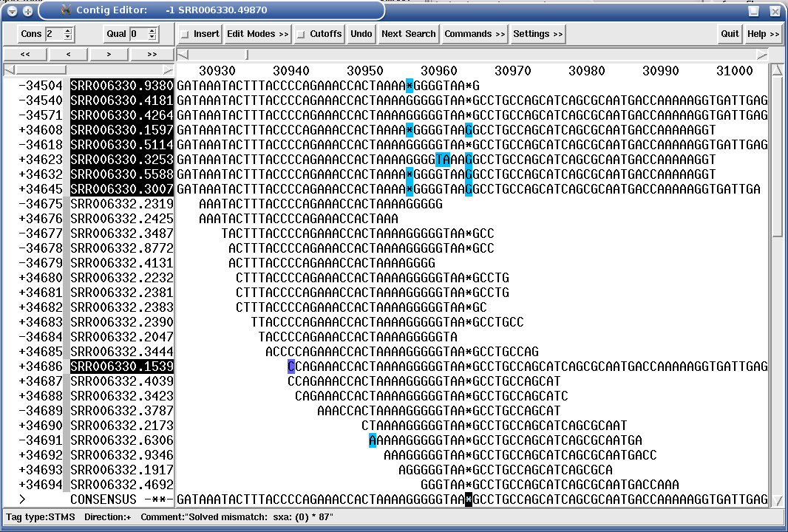Decrease the Qual value with down arrow
The height and width of the screenshot is (532, 788).
tap(152, 37)
